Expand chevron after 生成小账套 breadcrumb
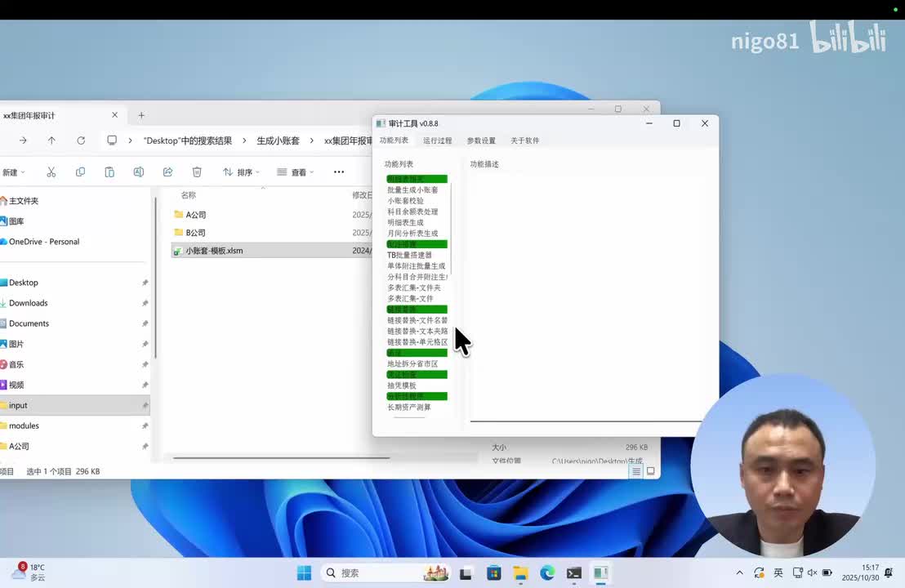Screen dimensions: 905x588 tap(312, 140)
